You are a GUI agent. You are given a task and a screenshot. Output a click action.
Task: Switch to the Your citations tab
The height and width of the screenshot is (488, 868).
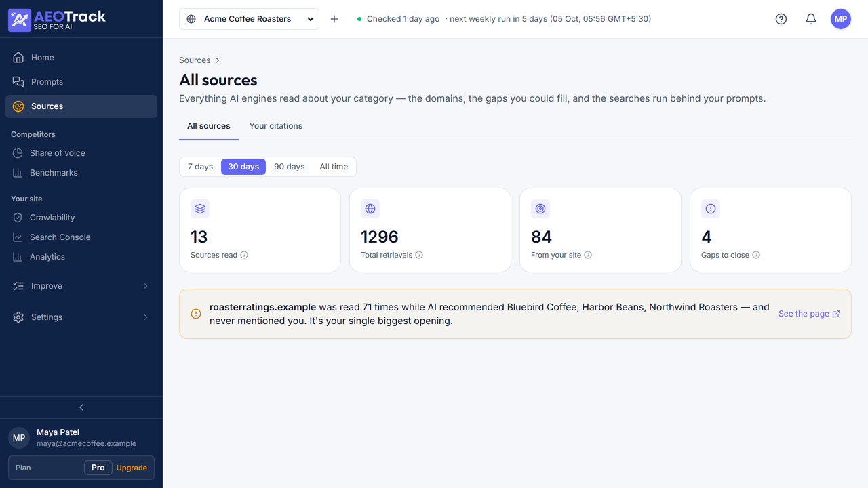[x=276, y=126]
